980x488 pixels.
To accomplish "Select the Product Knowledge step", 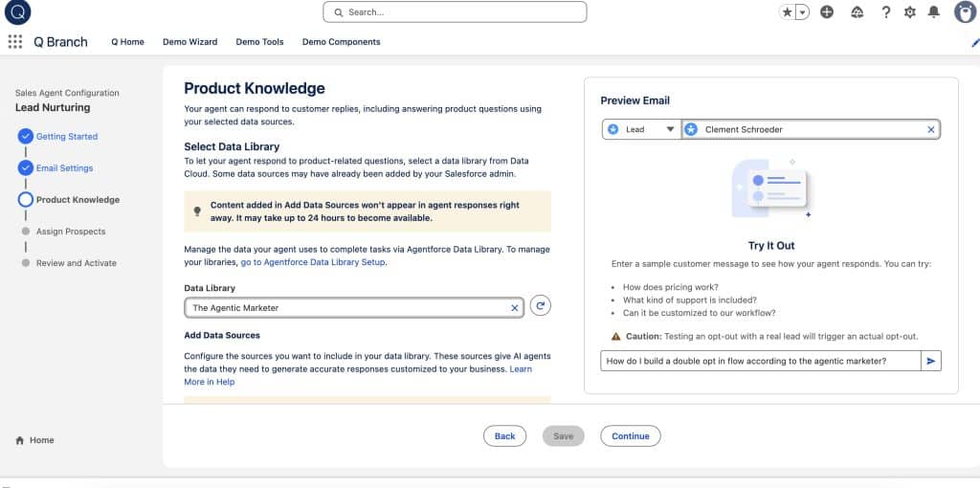I will click(78, 200).
